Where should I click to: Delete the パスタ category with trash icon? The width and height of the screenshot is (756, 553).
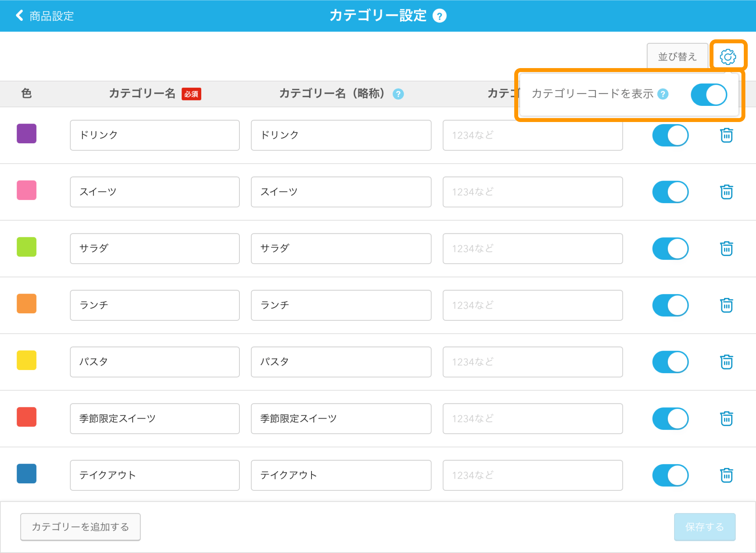point(726,362)
